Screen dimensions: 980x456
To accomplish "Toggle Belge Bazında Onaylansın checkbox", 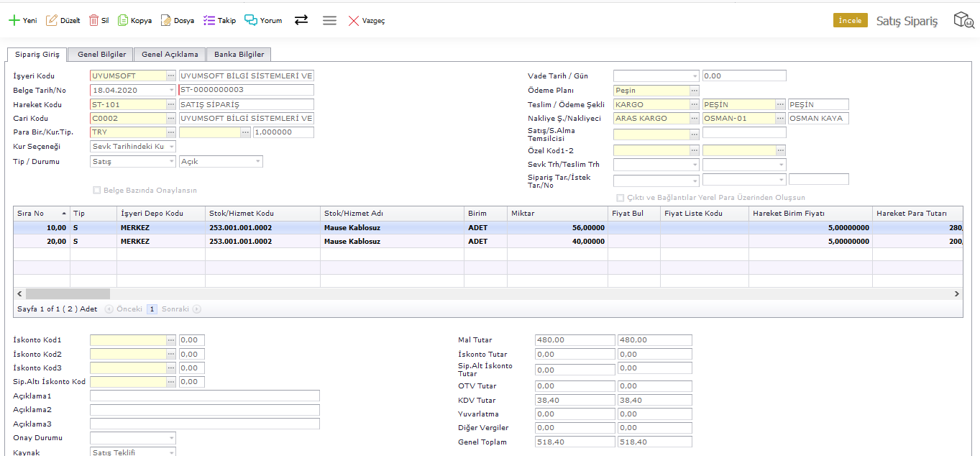I will pos(97,191).
